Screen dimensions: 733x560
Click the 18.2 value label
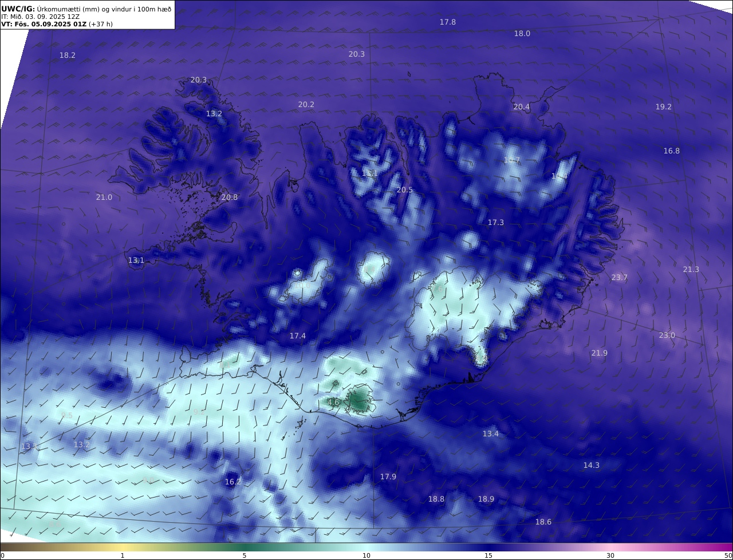[x=68, y=56]
